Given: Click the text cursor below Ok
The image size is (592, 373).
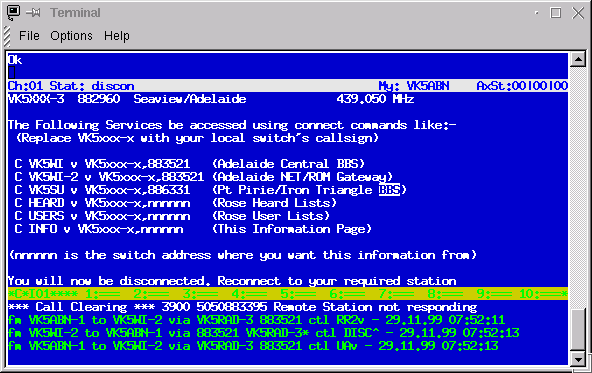Looking at the screenshot, I should pos(11,72).
